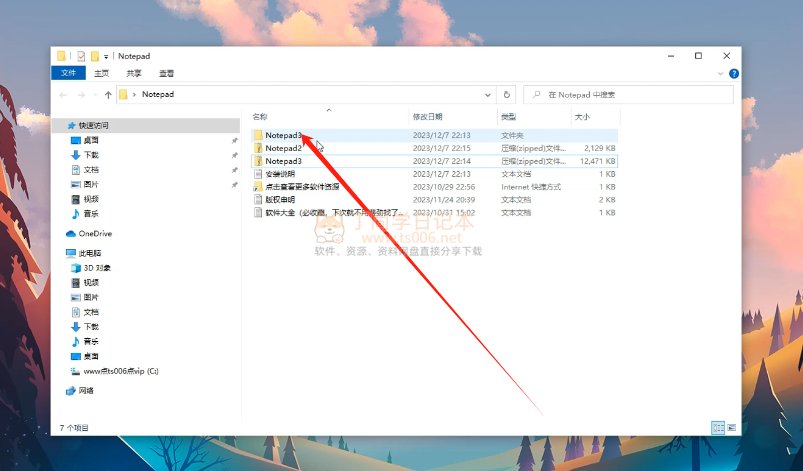Screen dimensions: 803x471
Task: Switch to the 查看 ribbon tab
Action: coord(166,73)
